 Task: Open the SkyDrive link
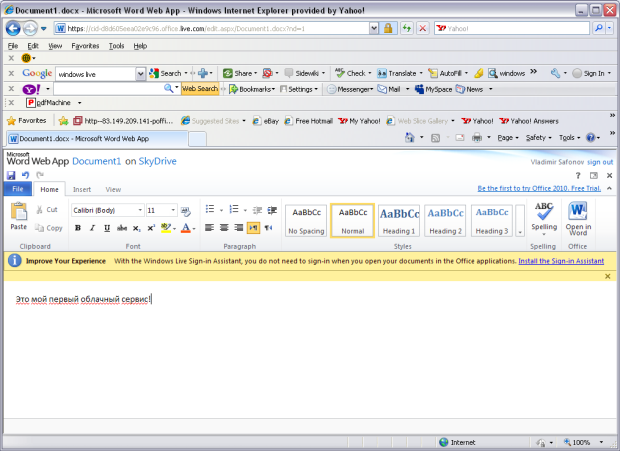[157, 161]
